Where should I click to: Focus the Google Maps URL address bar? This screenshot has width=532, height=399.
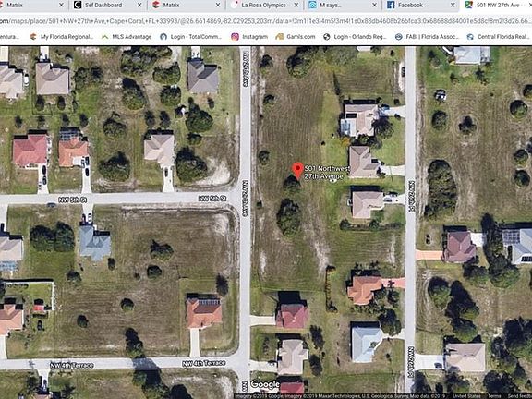[266, 21]
